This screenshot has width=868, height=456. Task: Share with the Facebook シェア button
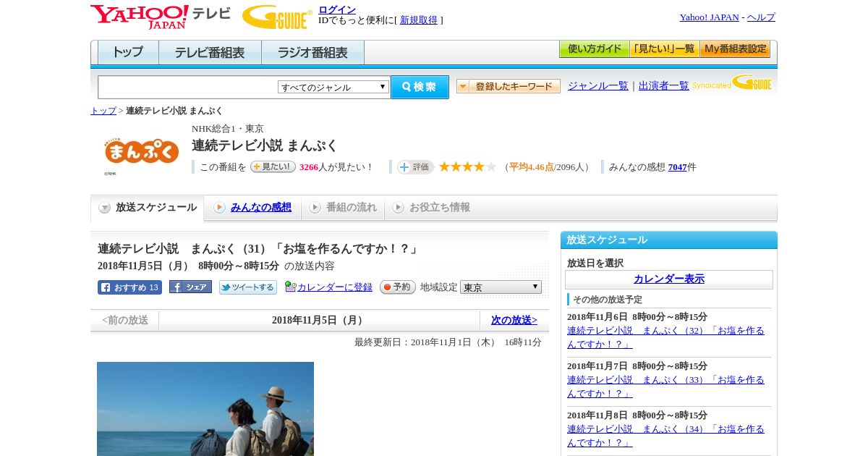tap(190, 287)
